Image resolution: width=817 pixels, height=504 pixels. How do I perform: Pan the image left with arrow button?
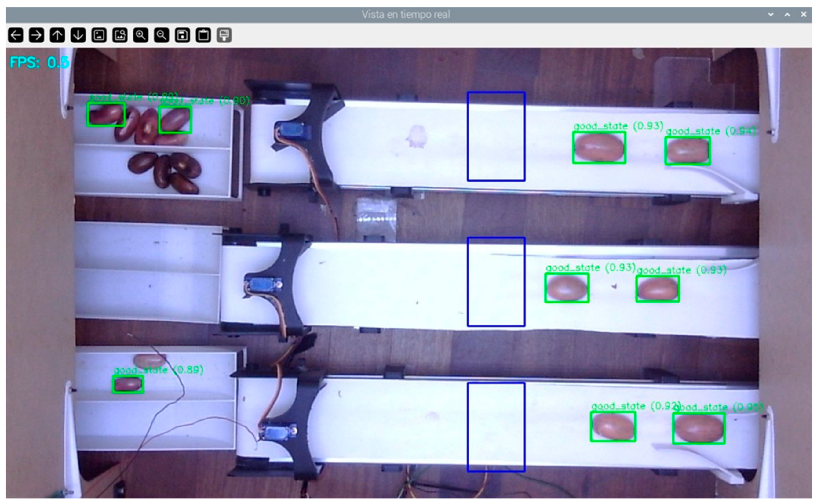(x=16, y=35)
